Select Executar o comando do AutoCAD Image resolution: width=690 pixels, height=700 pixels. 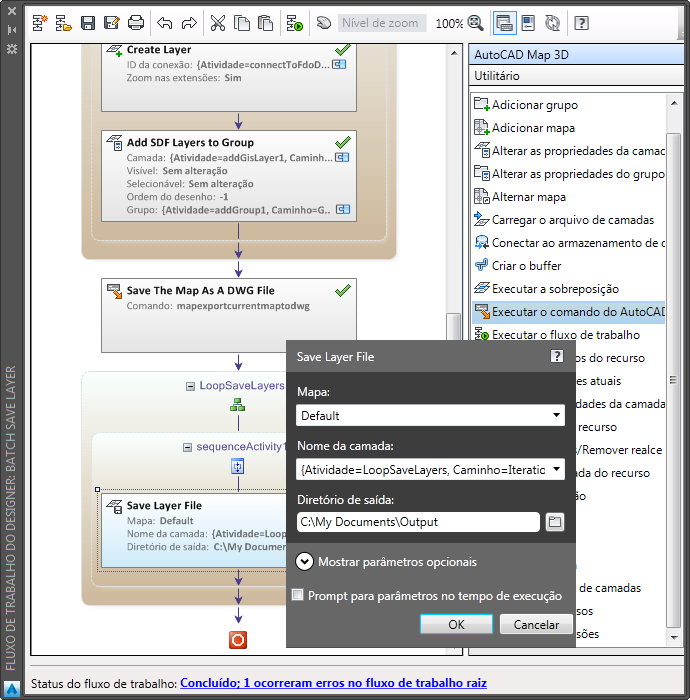pyautogui.click(x=569, y=312)
